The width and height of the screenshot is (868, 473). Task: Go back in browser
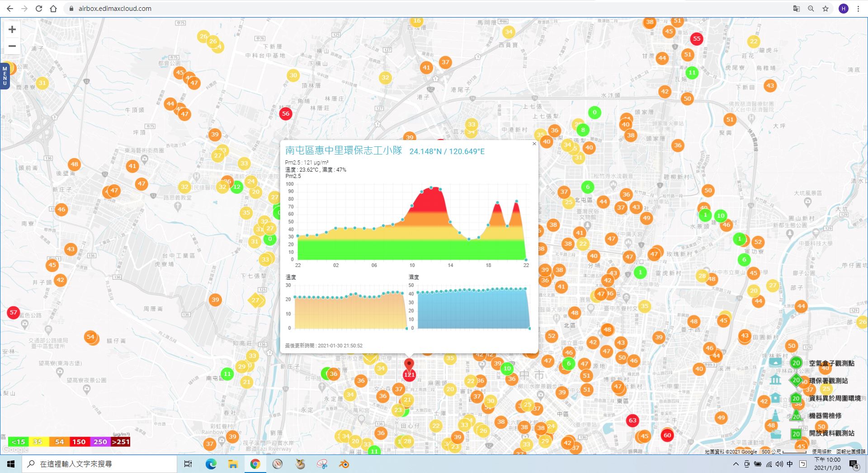[x=10, y=9]
